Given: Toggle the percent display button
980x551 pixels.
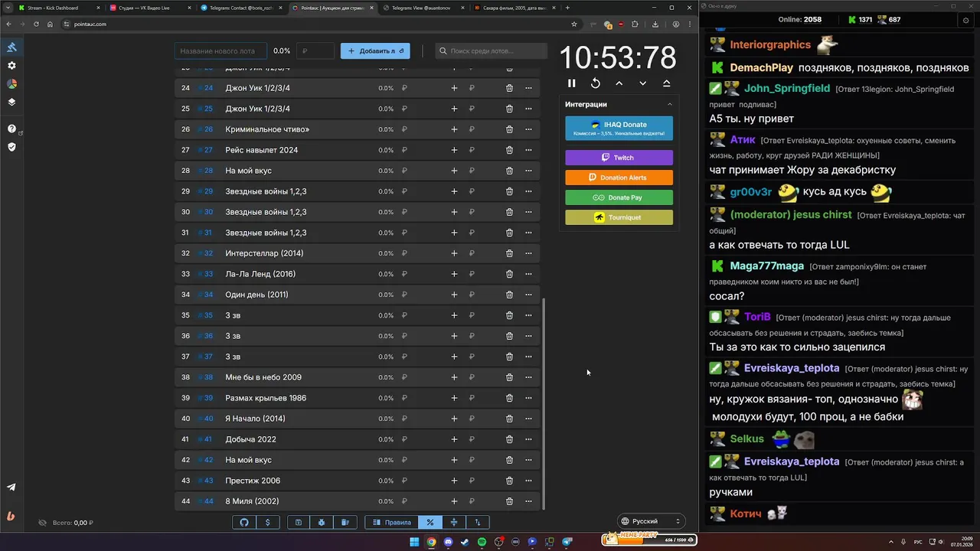Looking at the screenshot, I should 430,522.
